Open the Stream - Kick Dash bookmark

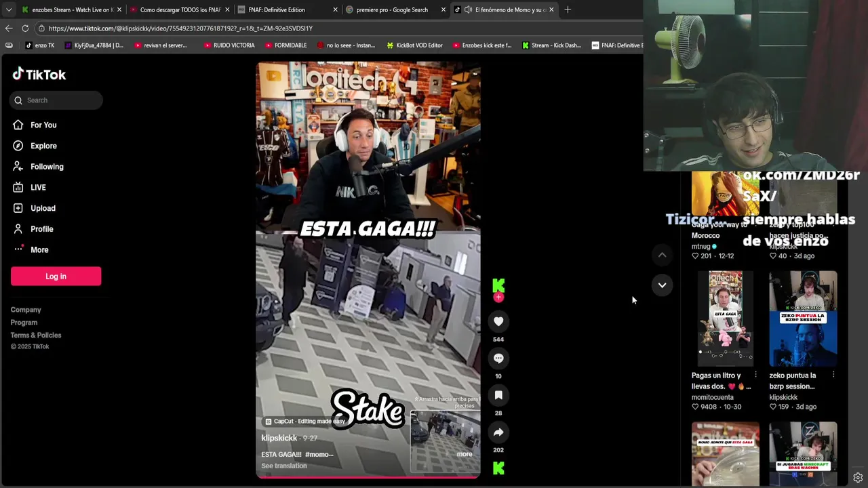(551, 45)
